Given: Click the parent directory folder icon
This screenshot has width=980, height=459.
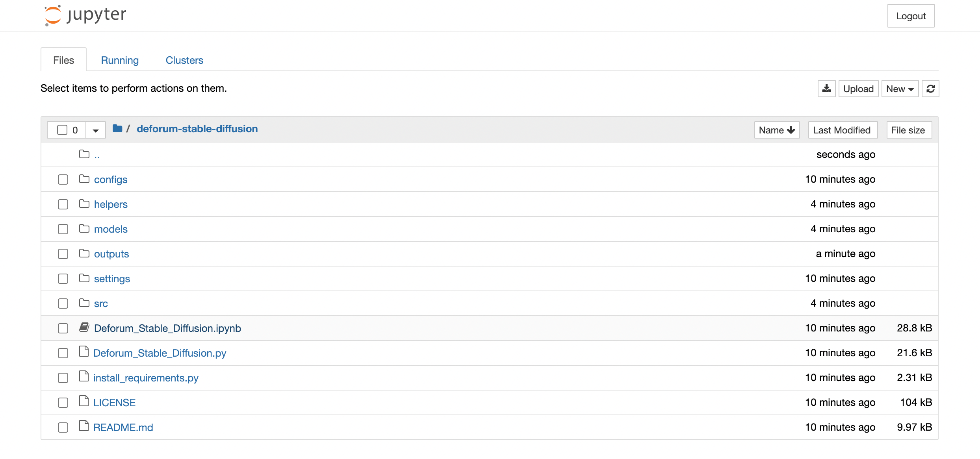Looking at the screenshot, I should click(84, 154).
